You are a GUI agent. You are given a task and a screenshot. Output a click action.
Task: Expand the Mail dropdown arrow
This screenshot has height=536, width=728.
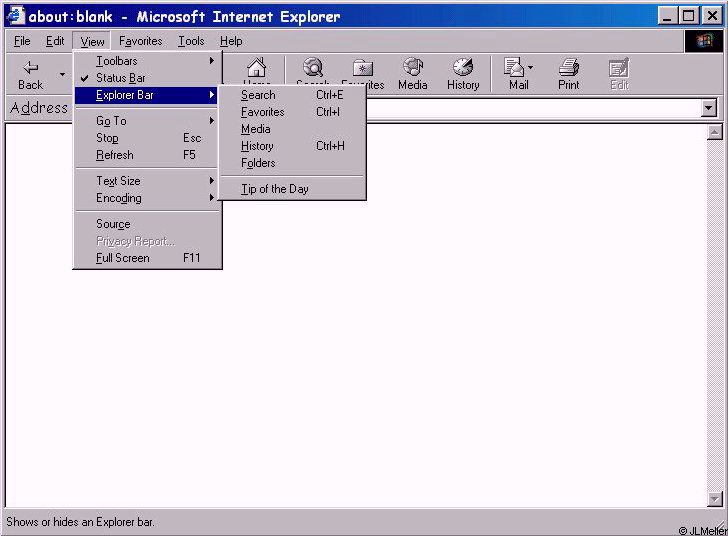tap(531, 67)
